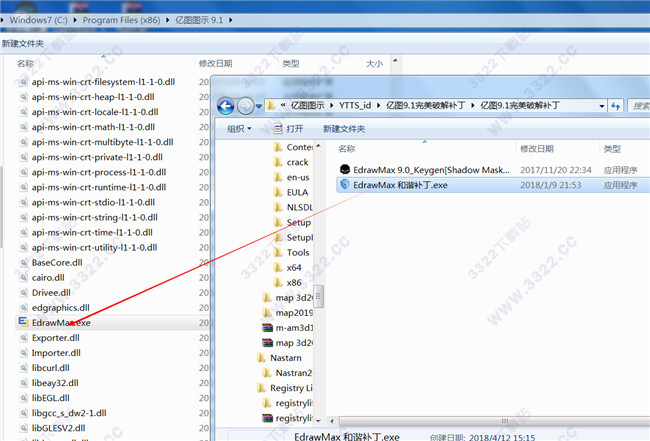Select the x86 folder icon
The width and height of the screenshot is (650, 441).
(x=279, y=282)
